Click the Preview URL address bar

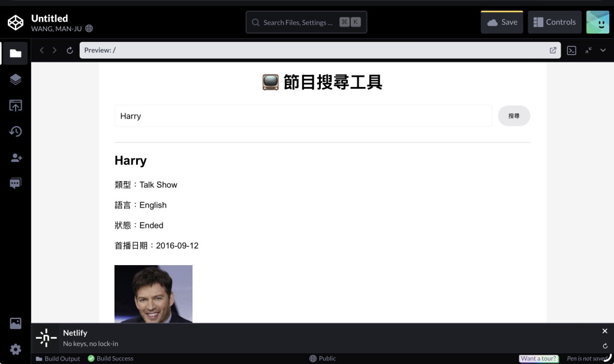320,50
